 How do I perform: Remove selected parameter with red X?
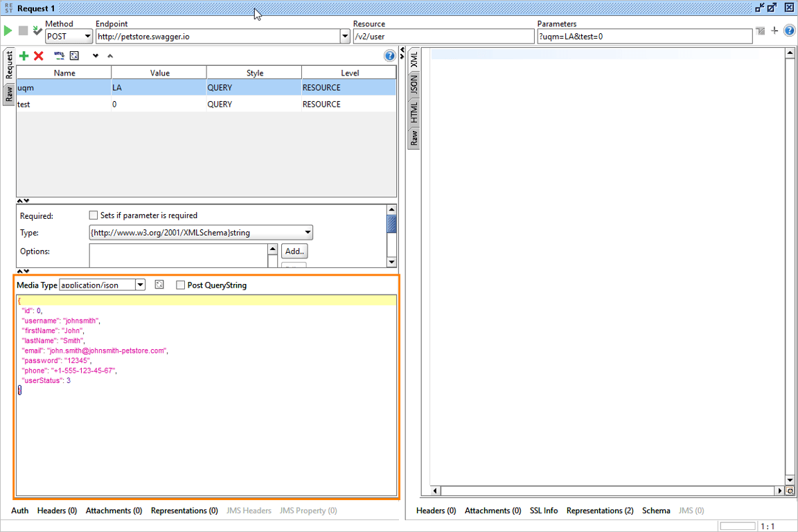click(39, 55)
